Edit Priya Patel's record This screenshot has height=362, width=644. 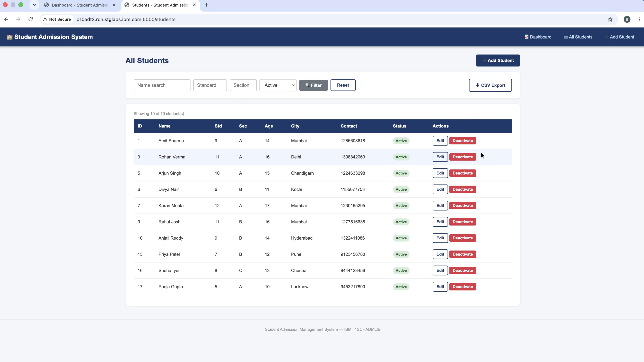(x=440, y=254)
